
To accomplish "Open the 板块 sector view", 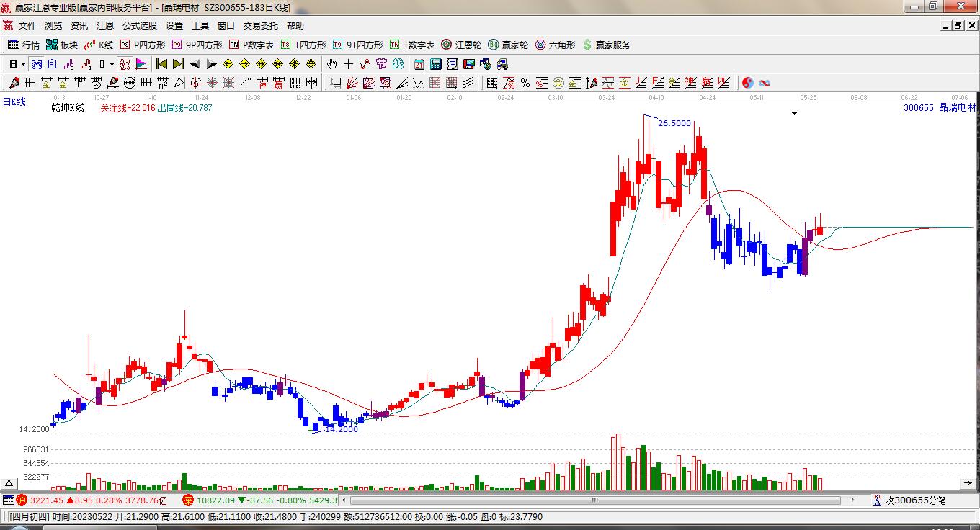I will coord(61,45).
